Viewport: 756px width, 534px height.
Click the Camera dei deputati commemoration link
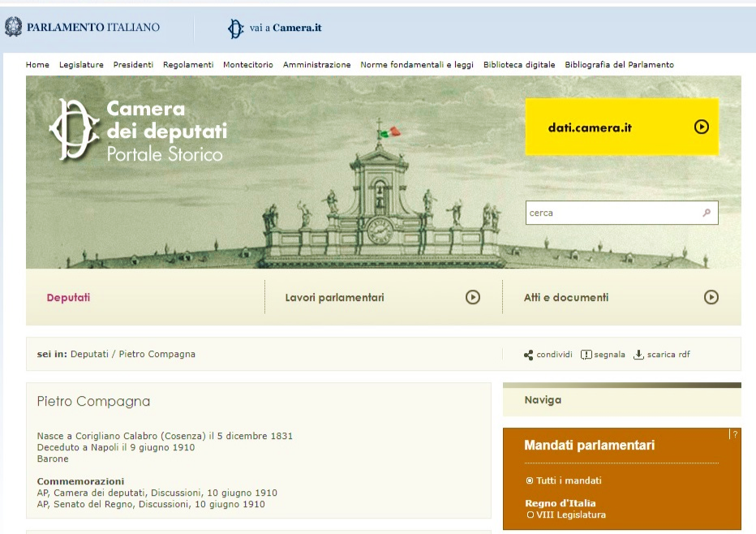coord(157,493)
